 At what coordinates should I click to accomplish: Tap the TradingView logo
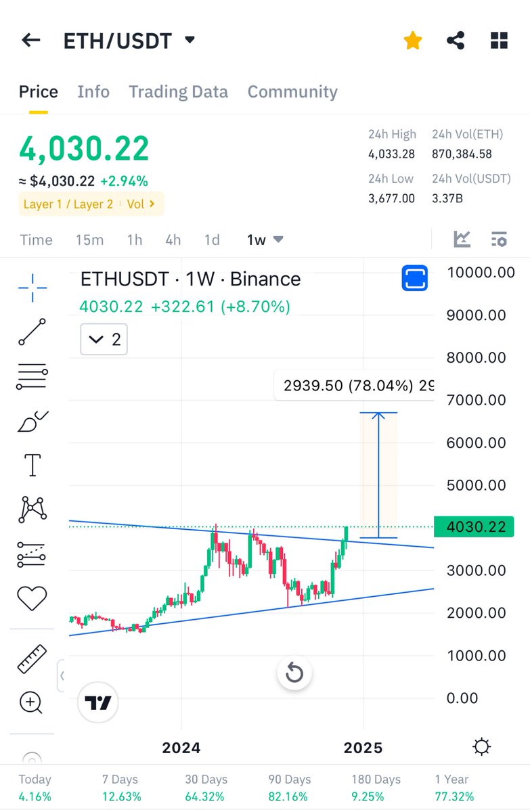tap(99, 702)
